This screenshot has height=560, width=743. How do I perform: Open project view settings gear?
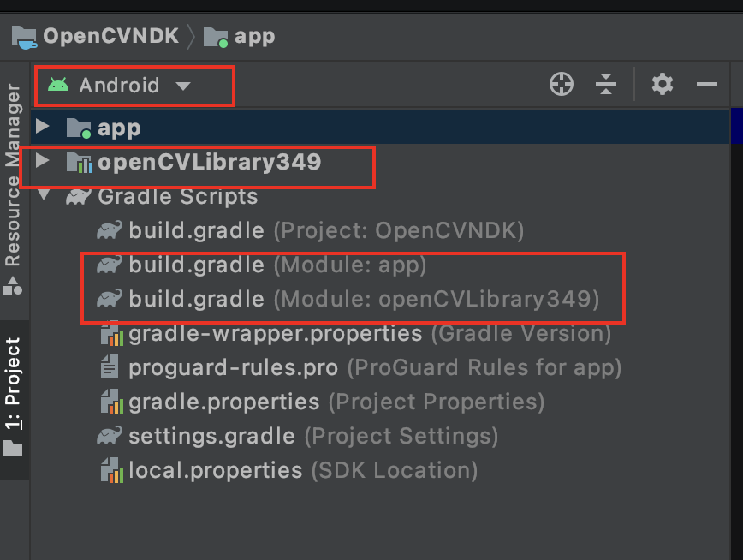pyautogui.click(x=662, y=85)
